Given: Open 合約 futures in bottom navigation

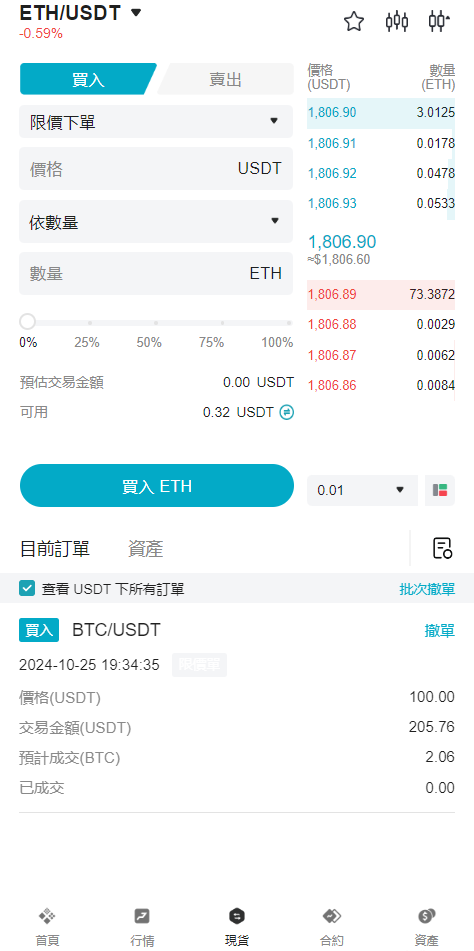Looking at the screenshot, I should (x=332, y=927).
